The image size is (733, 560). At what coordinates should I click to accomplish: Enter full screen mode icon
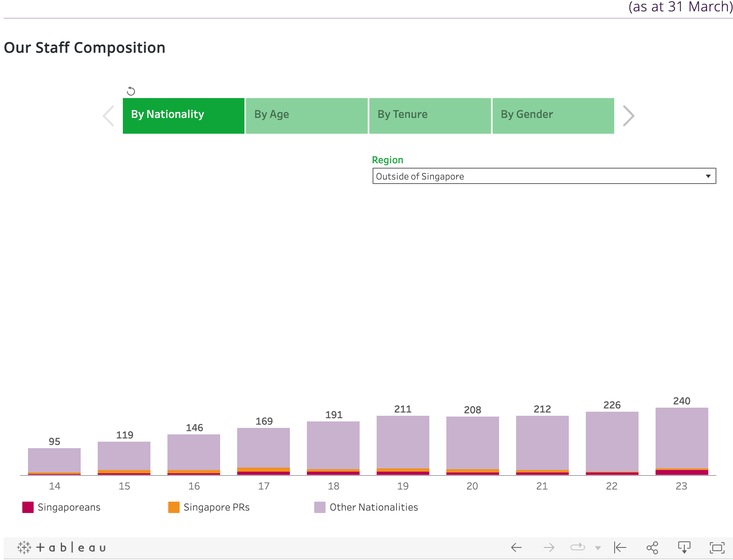717,548
